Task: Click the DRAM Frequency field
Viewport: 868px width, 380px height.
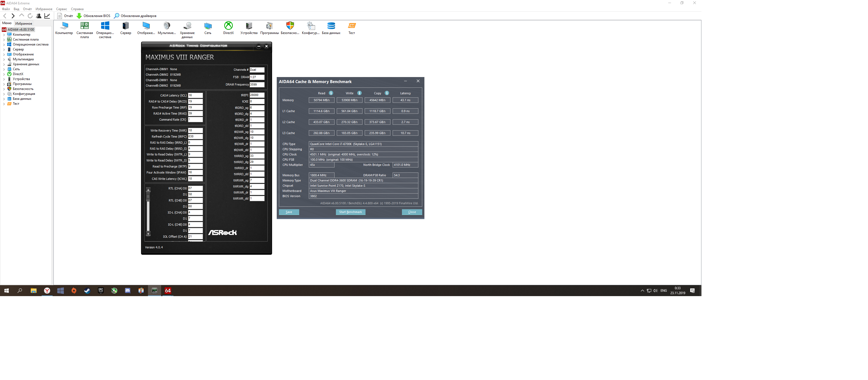Action: (257, 85)
